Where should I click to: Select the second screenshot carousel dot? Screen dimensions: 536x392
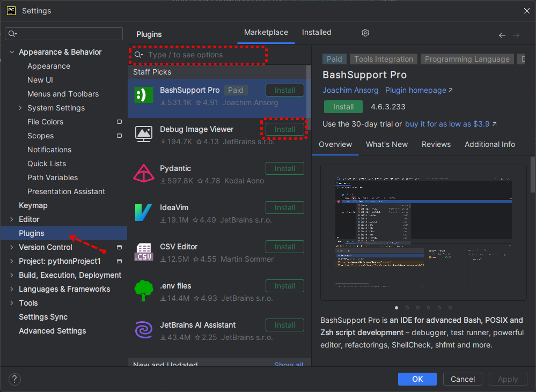407,308
